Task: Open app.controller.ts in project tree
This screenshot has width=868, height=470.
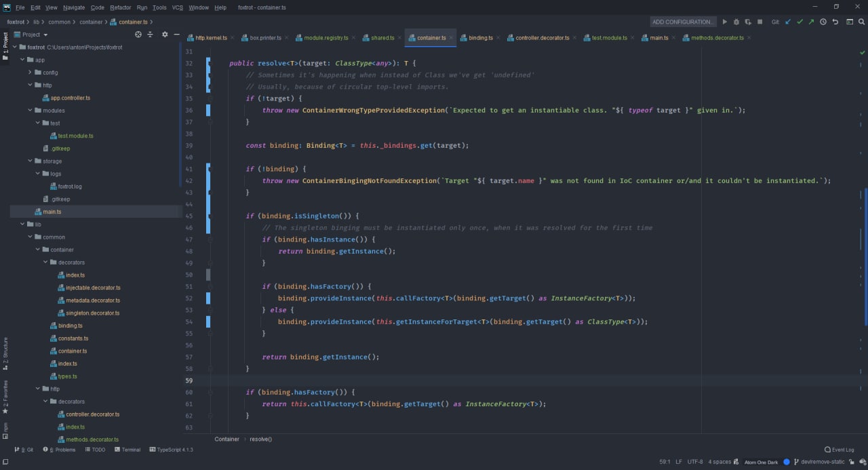Action: tap(70, 98)
